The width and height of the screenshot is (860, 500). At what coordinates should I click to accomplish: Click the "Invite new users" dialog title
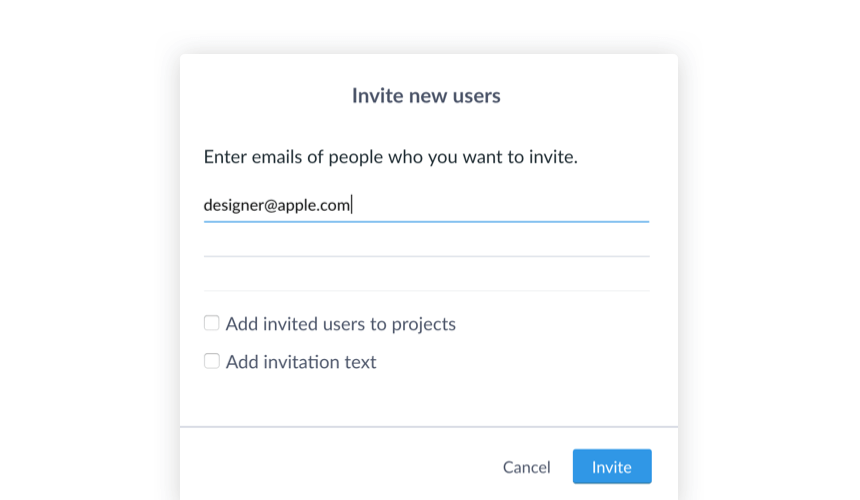(426, 96)
